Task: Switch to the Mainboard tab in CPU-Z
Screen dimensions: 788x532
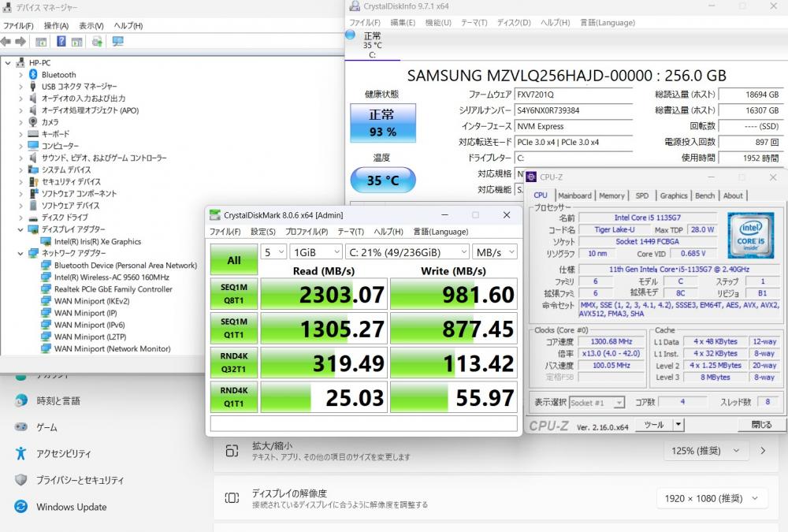Action: (x=574, y=195)
